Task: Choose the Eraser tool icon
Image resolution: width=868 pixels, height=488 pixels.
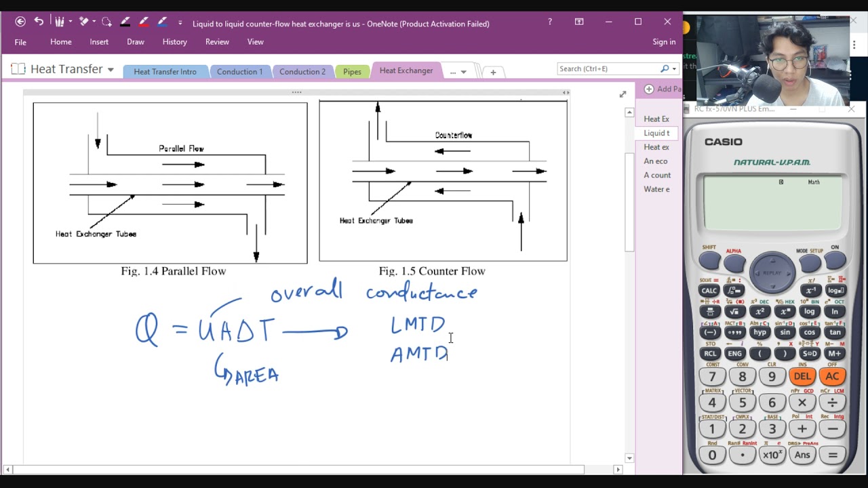Action: (84, 22)
